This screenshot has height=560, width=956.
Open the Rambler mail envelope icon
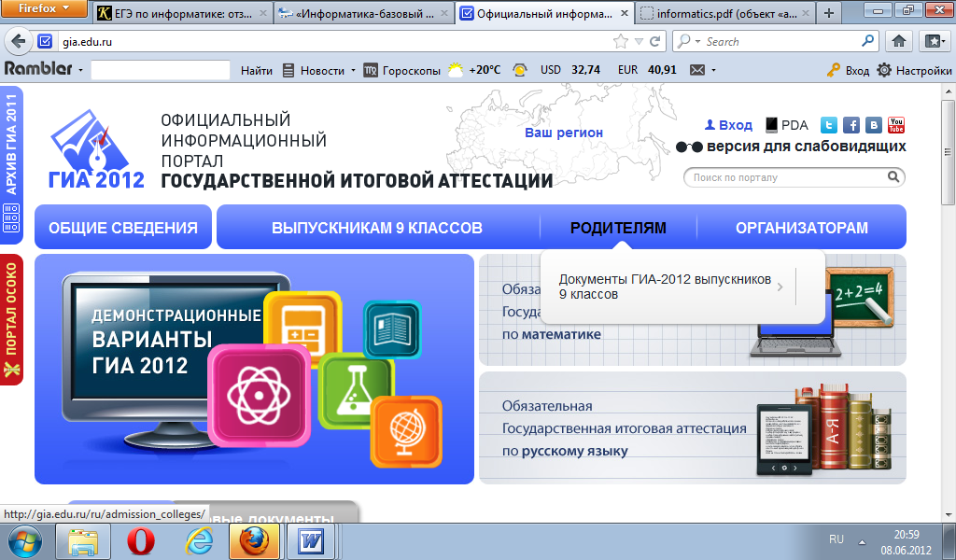click(x=696, y=70)
